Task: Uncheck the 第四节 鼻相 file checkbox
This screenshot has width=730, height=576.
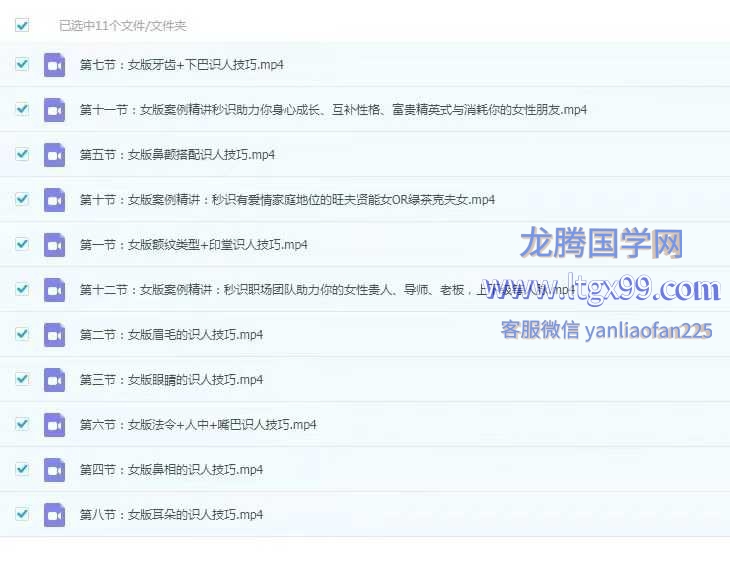Action: 22,469
